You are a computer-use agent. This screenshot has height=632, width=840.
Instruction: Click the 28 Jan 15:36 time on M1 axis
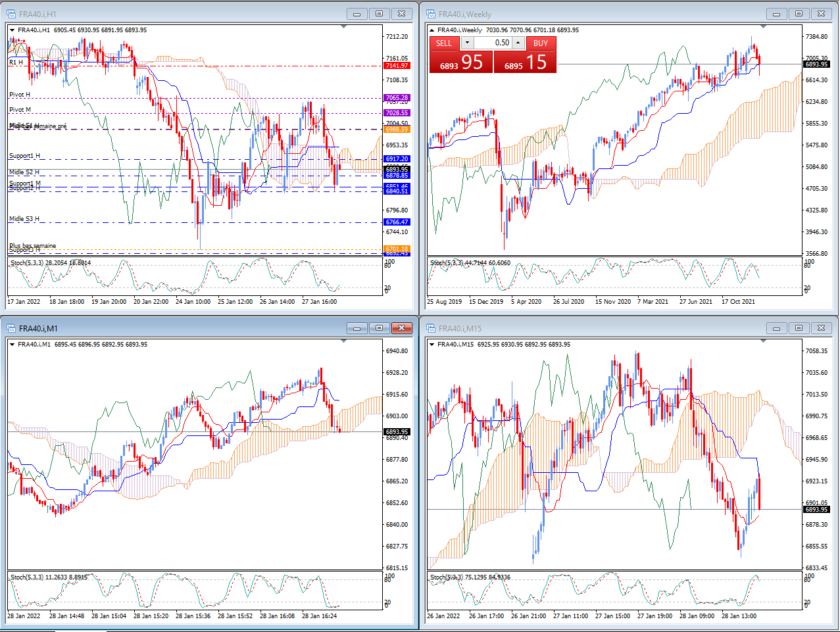coord(193,616)
